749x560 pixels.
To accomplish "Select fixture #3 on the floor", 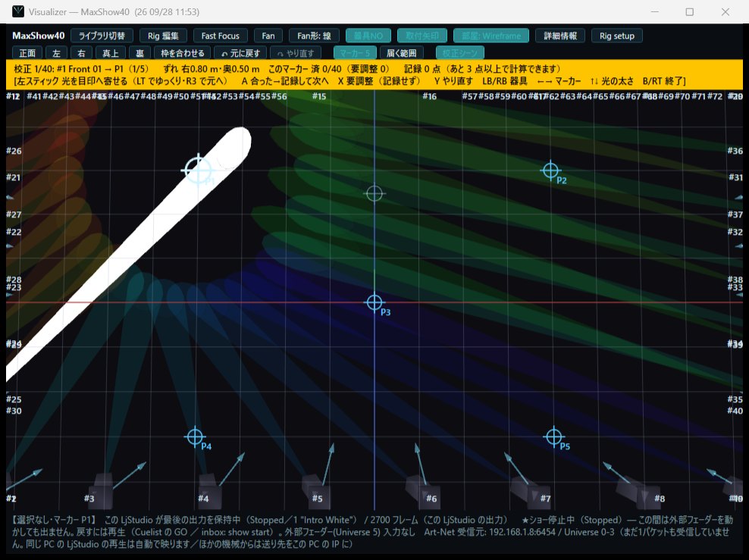I will pos(102,490).
